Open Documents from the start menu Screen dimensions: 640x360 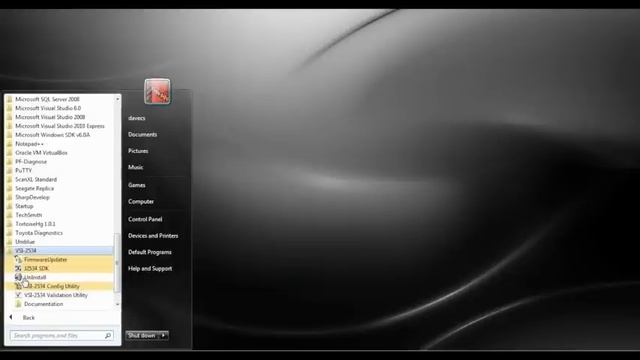[x=142, y=135]
